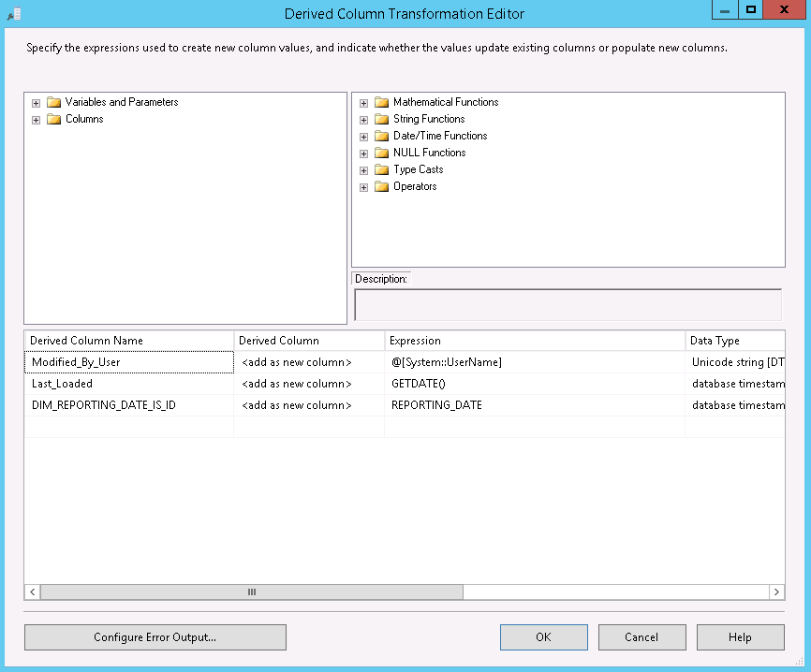811x672 pixels.
Task: Click the Type Casts folder icon
Action: (x=381, y=169)
